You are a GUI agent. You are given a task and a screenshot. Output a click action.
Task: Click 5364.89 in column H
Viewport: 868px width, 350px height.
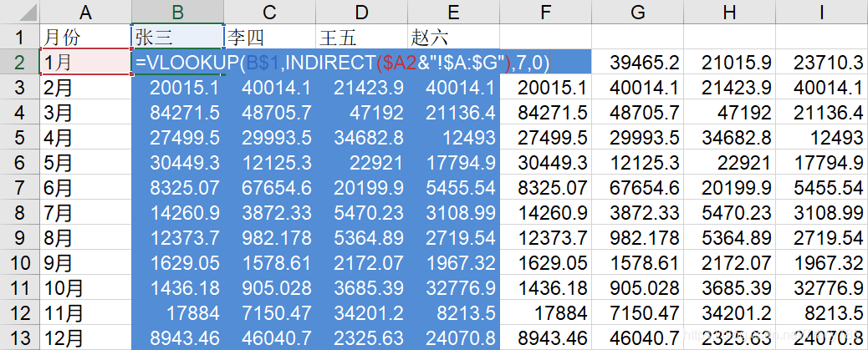tap(729, 238)
